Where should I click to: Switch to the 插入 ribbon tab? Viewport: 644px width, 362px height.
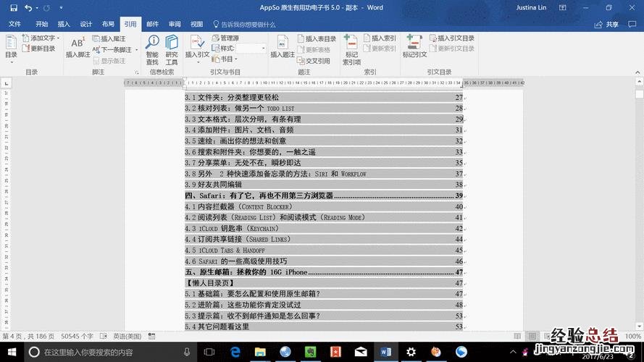pos(64,24)
